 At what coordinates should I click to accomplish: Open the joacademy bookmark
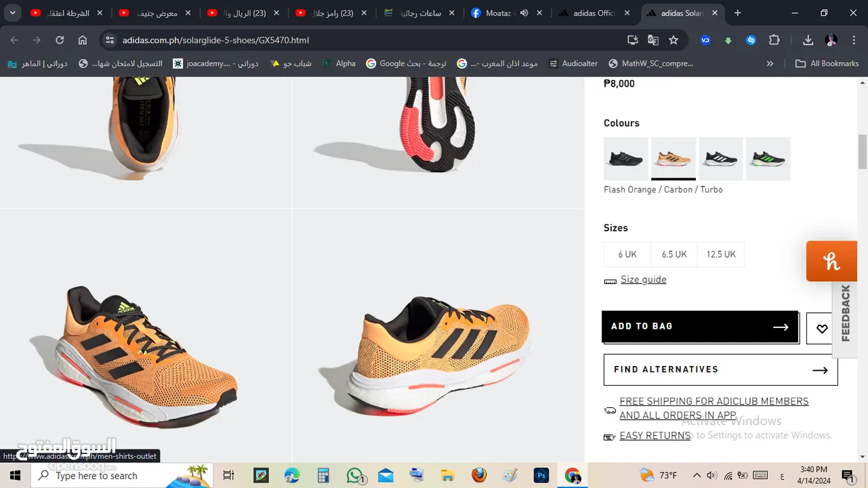(x=215, y=63)
